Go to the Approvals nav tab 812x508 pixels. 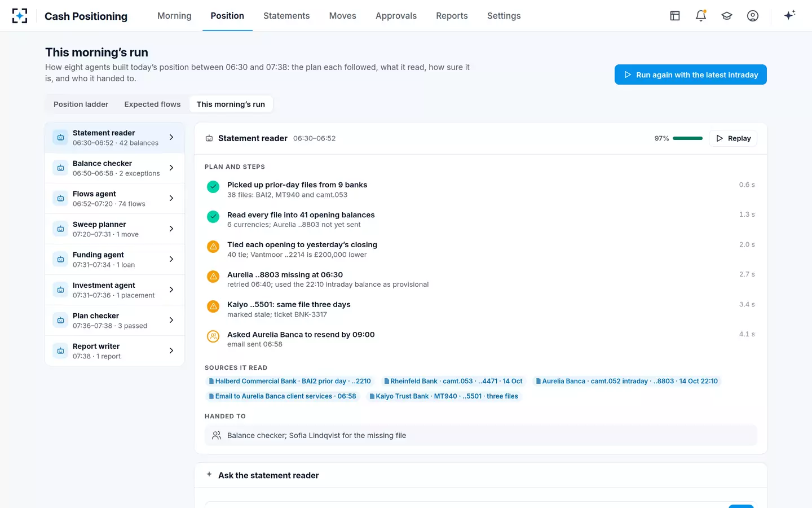coord(396,16)
